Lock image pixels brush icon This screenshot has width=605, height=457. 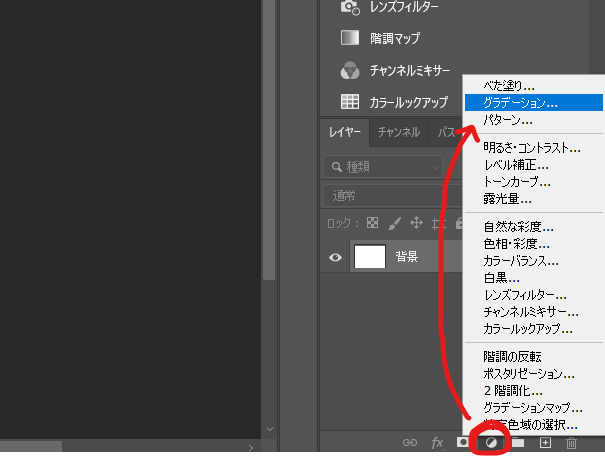click(x=395, y=223)
